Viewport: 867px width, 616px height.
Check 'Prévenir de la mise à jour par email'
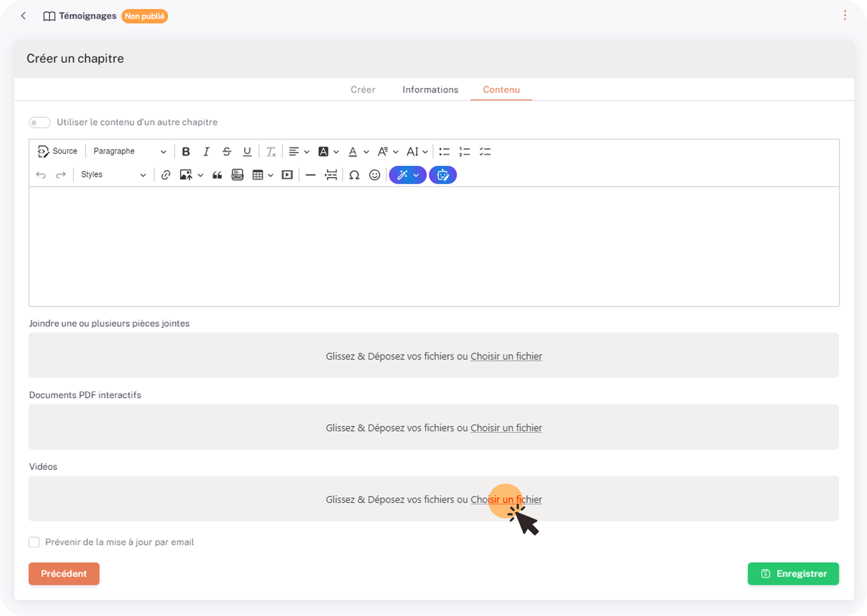[34, 542]
